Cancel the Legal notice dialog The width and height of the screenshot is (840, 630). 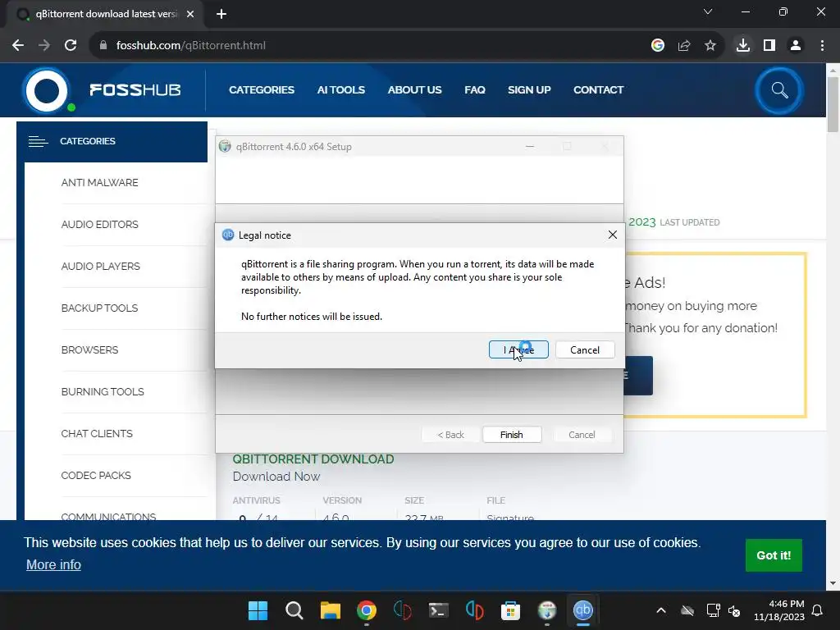point(584,349)
